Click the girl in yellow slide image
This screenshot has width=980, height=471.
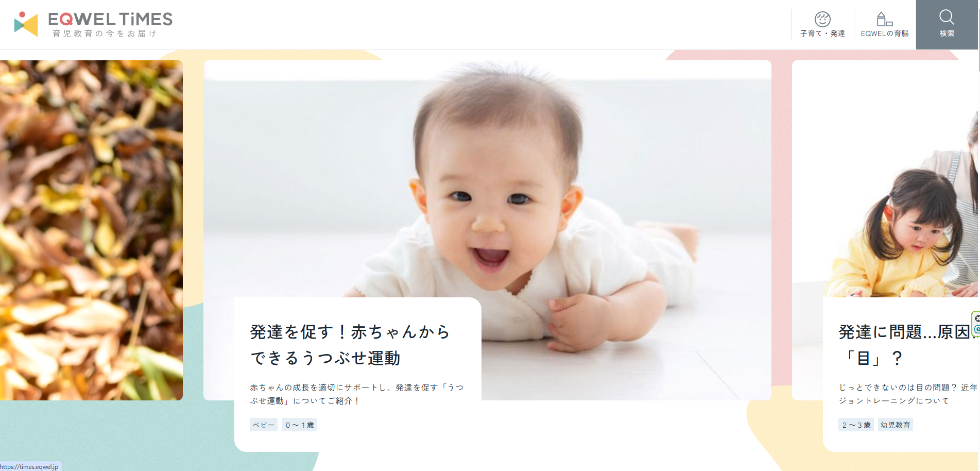click(886, 179)
